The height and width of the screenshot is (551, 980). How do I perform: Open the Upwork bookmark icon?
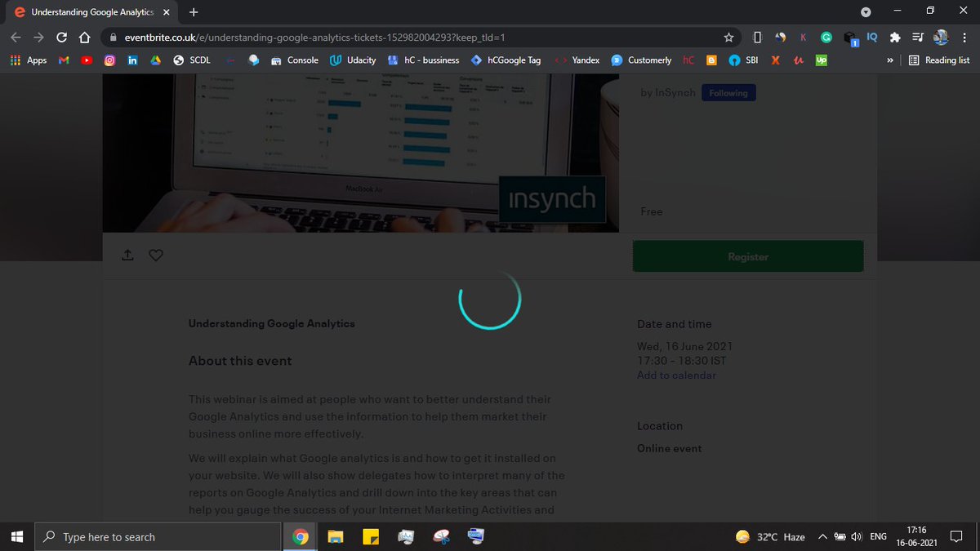point(821,60)
